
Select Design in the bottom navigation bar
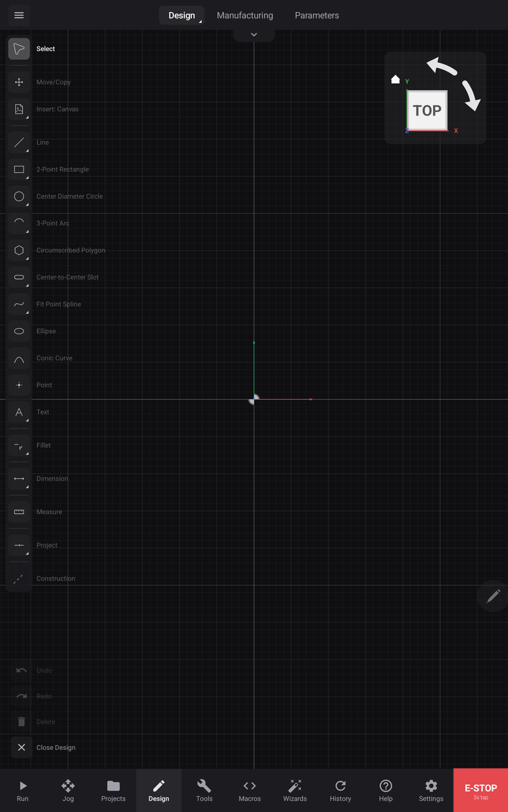[159, 790]
